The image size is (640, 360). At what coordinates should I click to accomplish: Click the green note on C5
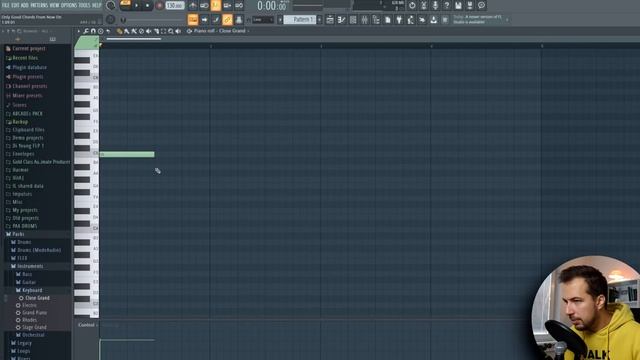[x=127, y=154]
